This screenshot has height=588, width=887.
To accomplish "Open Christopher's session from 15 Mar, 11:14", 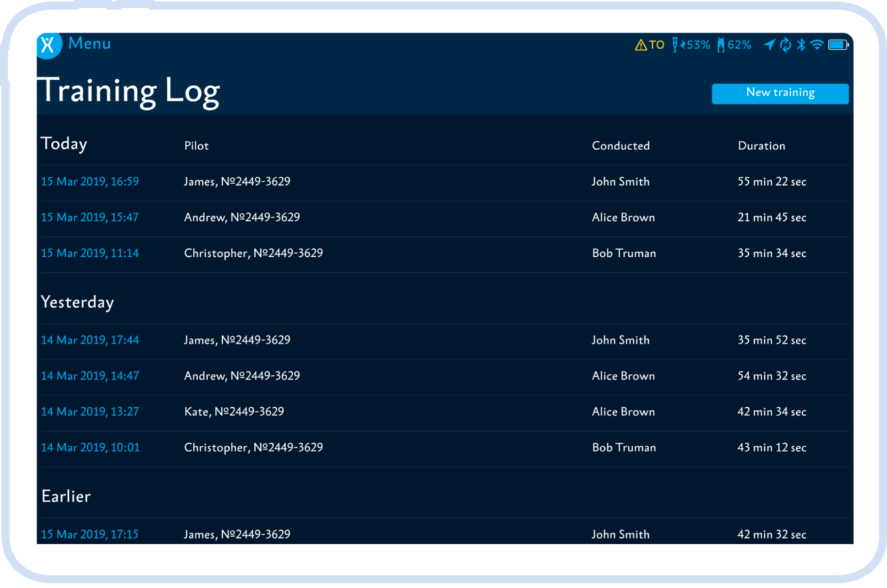I will 90,253.
